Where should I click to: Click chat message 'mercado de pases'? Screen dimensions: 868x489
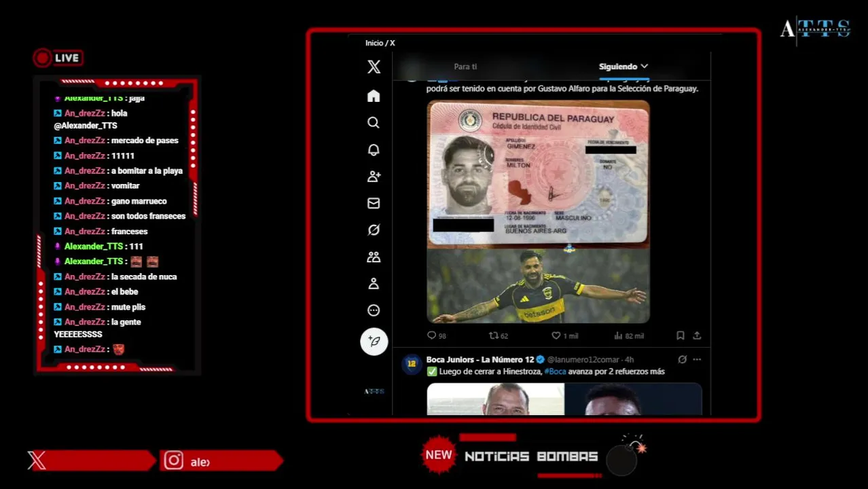[x=145, y=141]
